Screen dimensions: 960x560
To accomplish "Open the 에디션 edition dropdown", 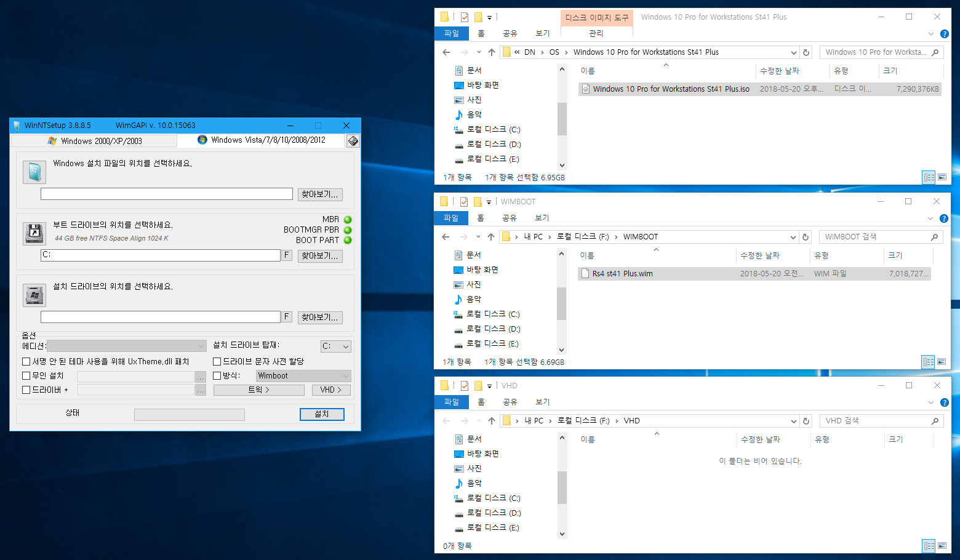I will 127,346.
